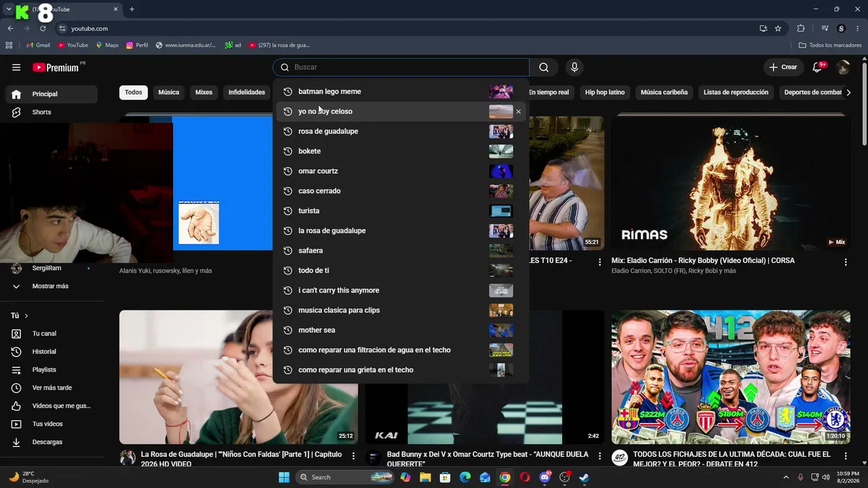This screenshot has height=488, width=868.
Task: Select the Hip hop latino chip
Action: [605, 92]
